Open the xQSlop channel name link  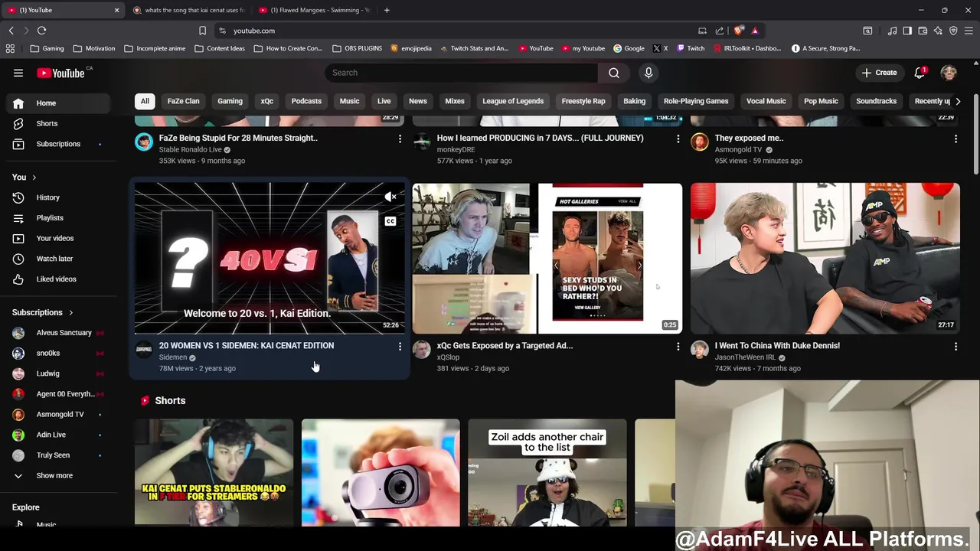[x=448, y=357]
